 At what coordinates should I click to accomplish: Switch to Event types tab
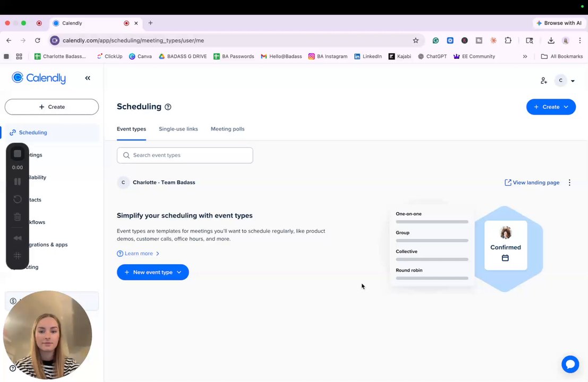131,129
